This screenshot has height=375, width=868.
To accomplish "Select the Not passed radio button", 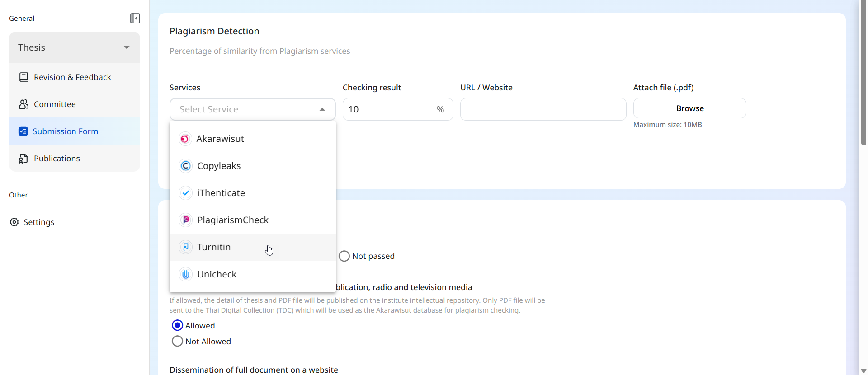I will tap(344, 256).
